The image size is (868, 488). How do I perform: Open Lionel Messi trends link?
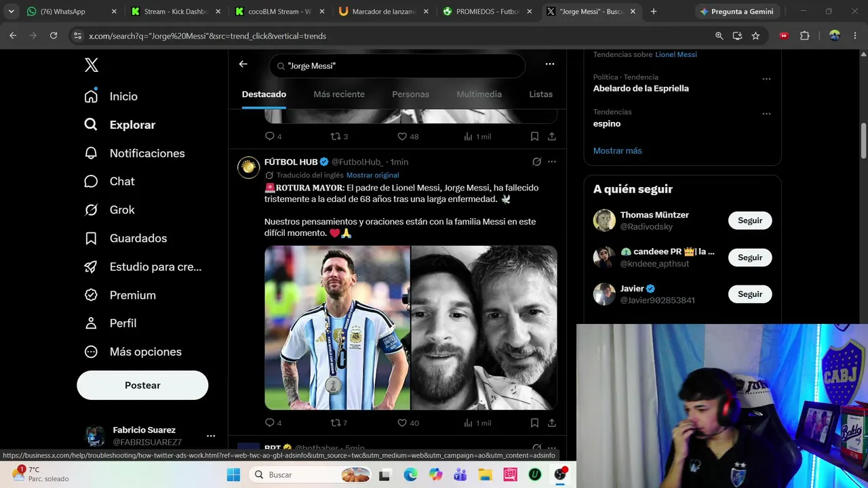(676, 54)
